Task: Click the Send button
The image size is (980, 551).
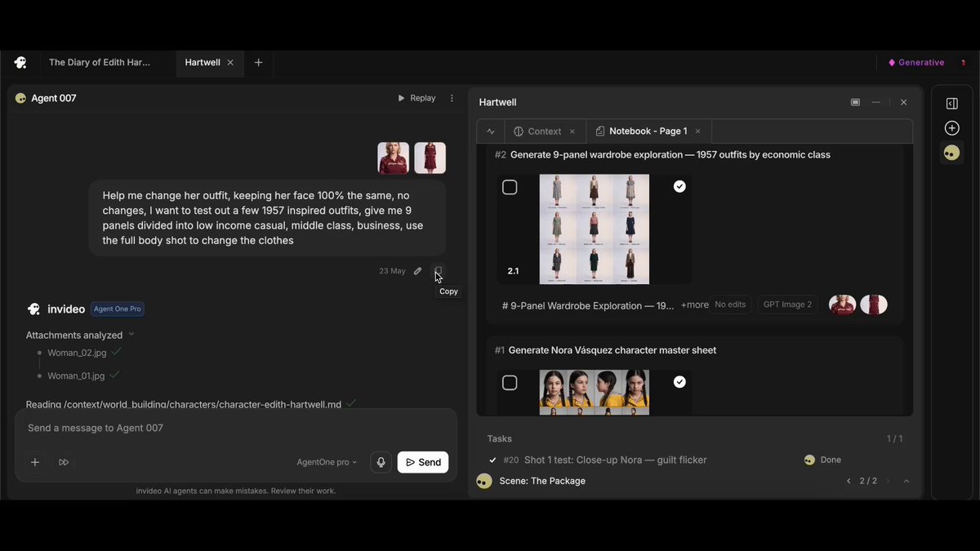Action: point(423,462)
